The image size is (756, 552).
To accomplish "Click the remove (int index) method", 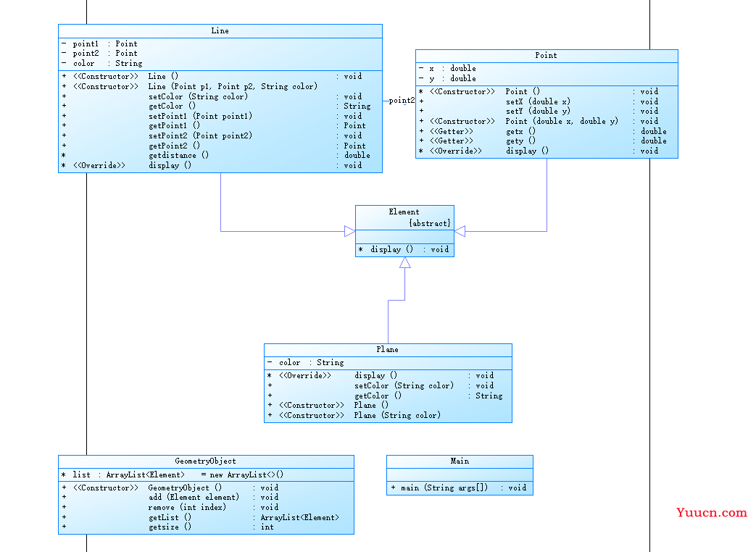I will pos(186,508).
